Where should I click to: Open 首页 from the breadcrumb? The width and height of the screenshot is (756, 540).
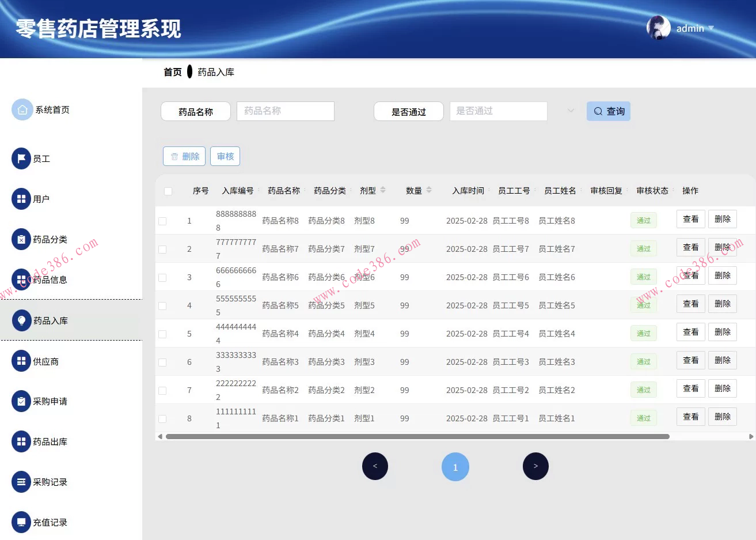coord(172,71)
